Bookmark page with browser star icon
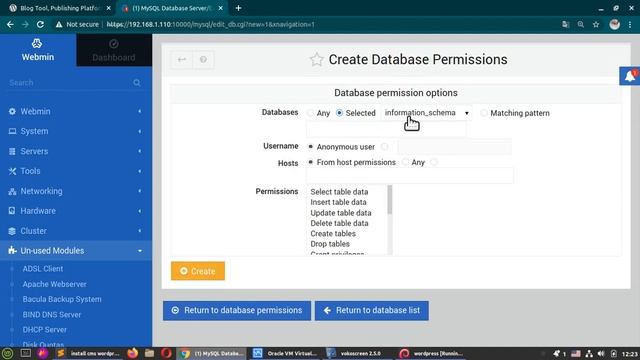640x360 pixels. (596, 24)
